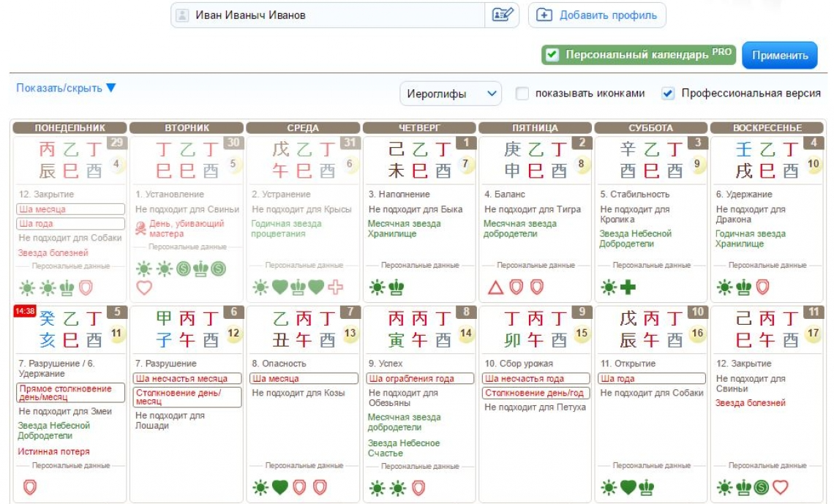The width and height of the screenshot is (834, 504).
Task: Open the profile selector 'Иван Иваныч Иванов'
Action: (329, 15)
